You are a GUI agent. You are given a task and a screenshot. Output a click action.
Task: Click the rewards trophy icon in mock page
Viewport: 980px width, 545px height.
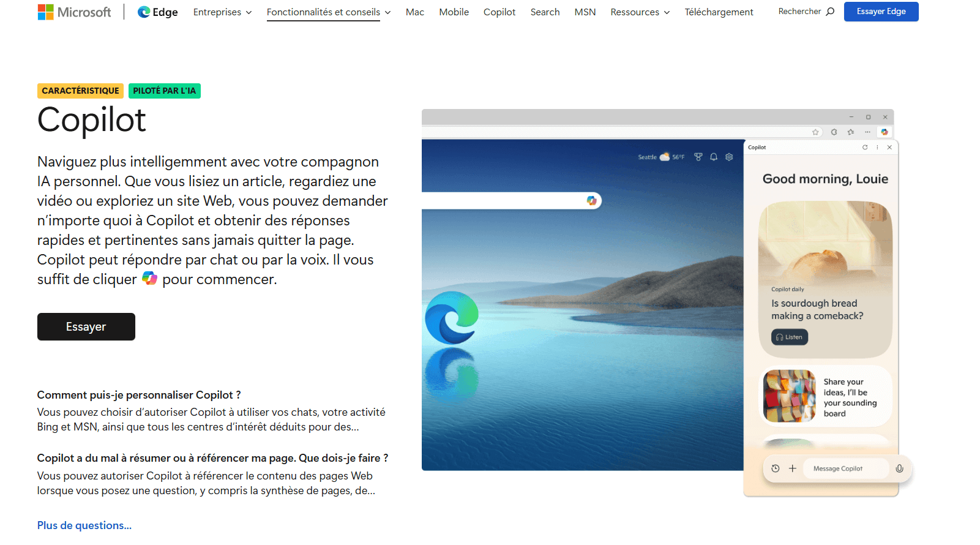coord(698,157)
